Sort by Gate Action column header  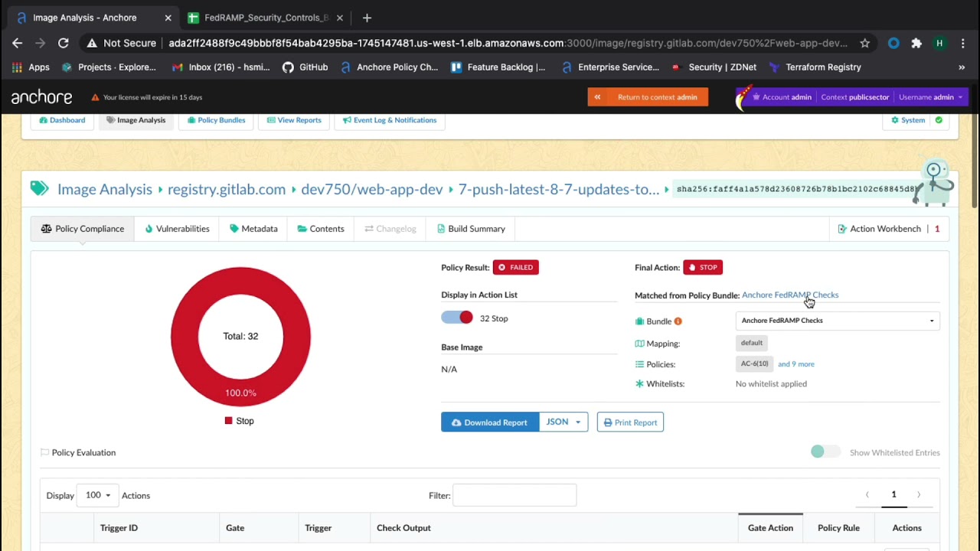(770, 528)
